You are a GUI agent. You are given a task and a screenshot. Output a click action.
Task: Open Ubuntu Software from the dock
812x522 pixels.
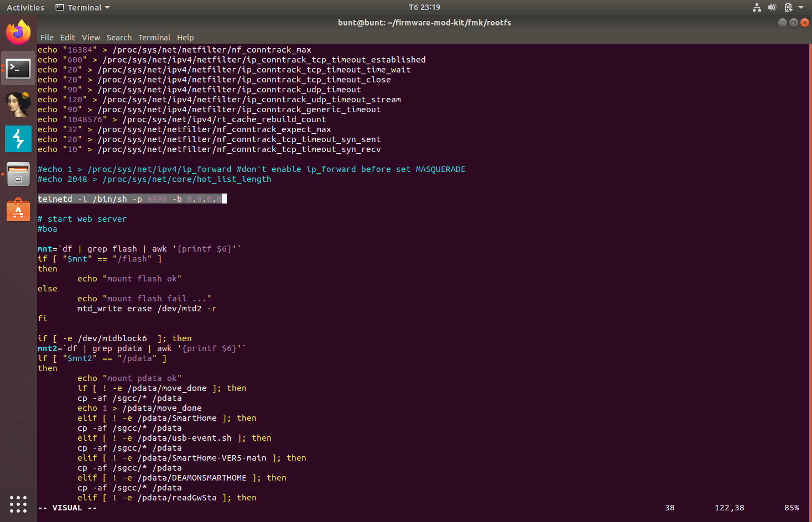18,210
